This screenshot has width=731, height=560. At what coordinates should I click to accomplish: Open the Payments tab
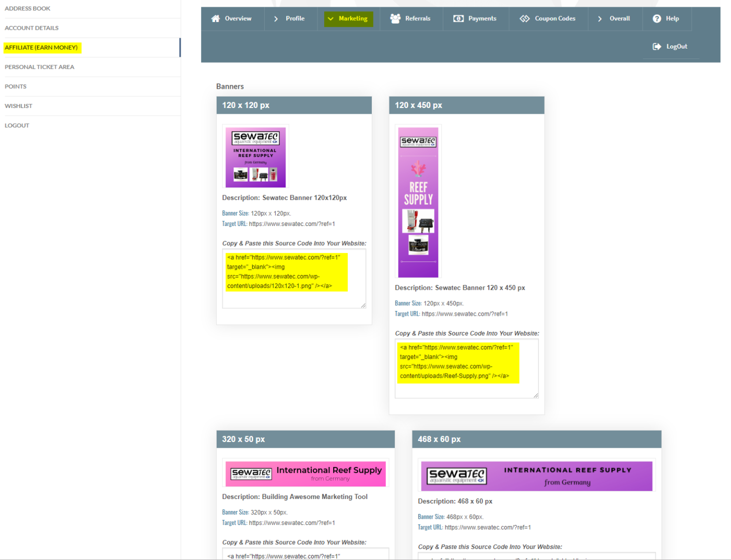click(475, 18)
